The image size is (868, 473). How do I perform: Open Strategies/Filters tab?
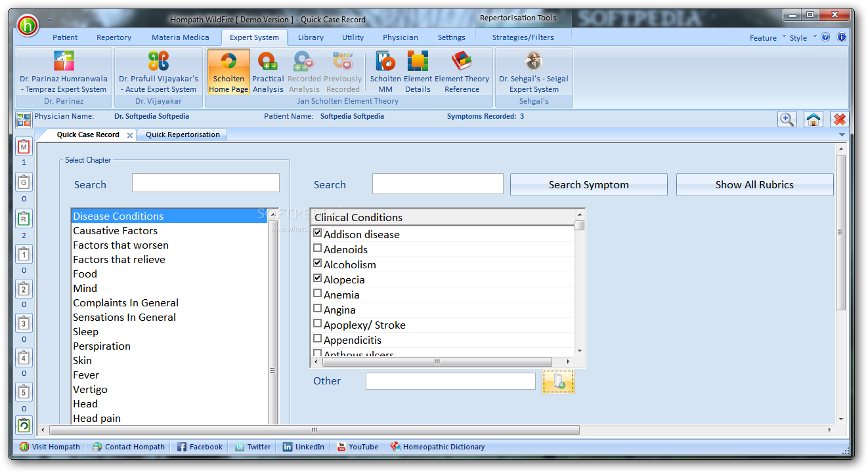point(523,37)
